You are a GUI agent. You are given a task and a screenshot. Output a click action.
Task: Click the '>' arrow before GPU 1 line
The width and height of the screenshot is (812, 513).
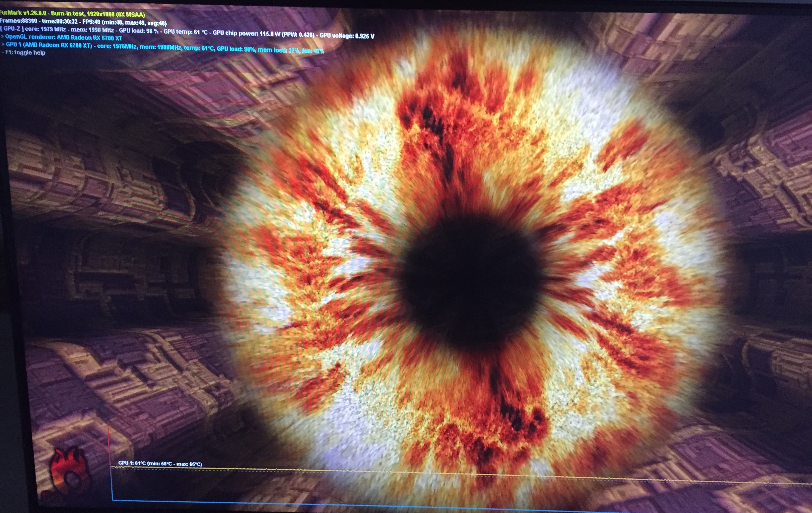[3, 44]
